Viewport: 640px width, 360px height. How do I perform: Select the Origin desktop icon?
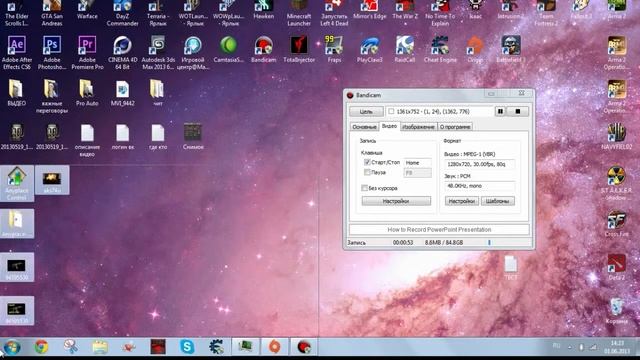tap(475, 49)
